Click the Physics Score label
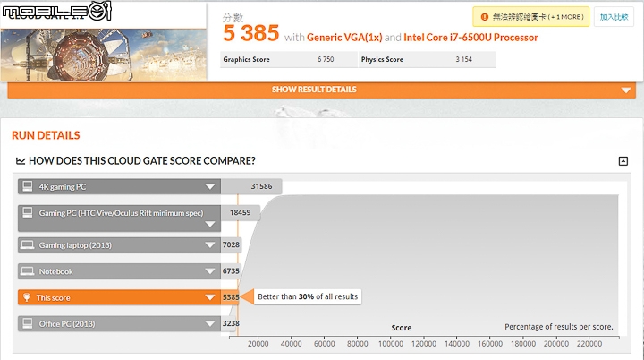644x360 pixels. pos(382,59)
